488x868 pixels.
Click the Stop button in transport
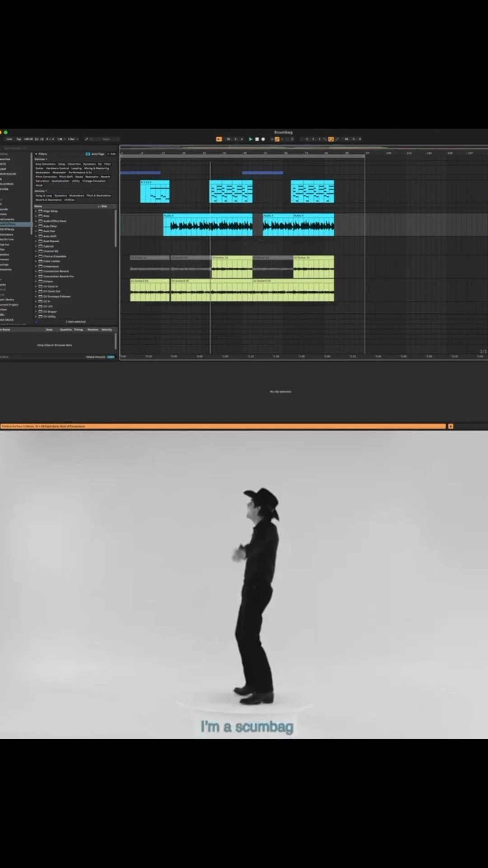tap(257, 139)
